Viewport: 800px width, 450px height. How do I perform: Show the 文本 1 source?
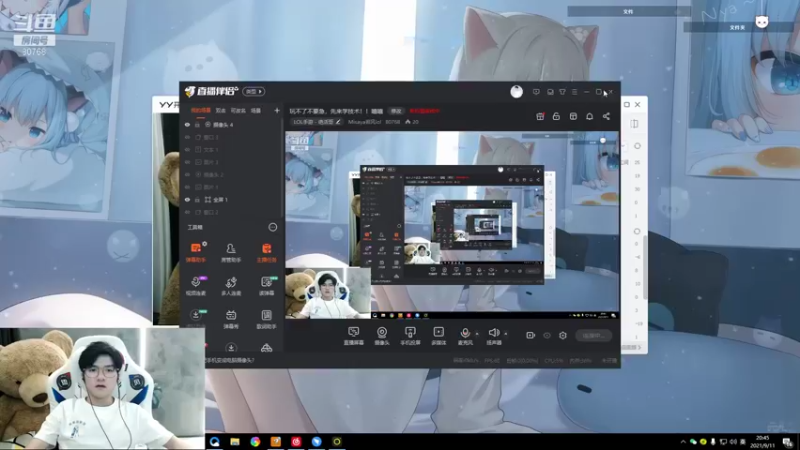187,149
